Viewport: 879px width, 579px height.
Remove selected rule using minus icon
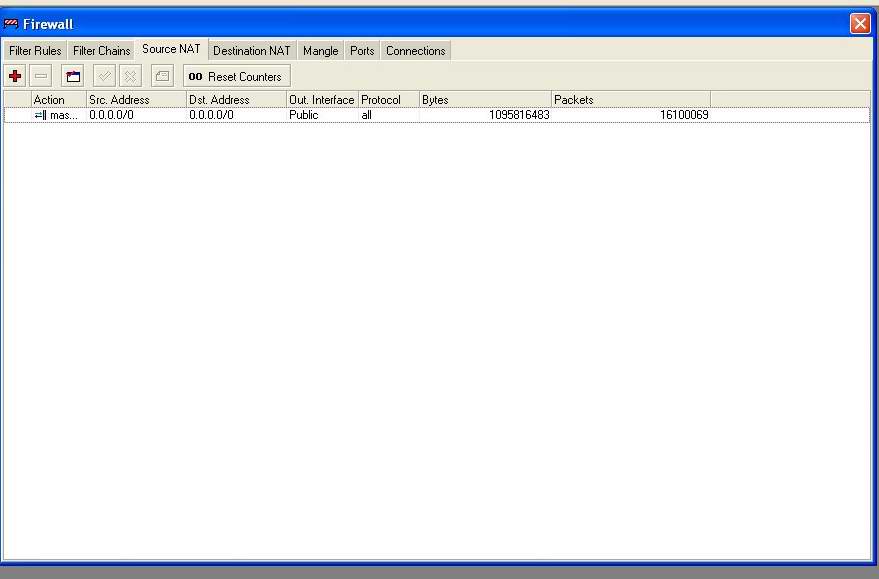point(42,76)
